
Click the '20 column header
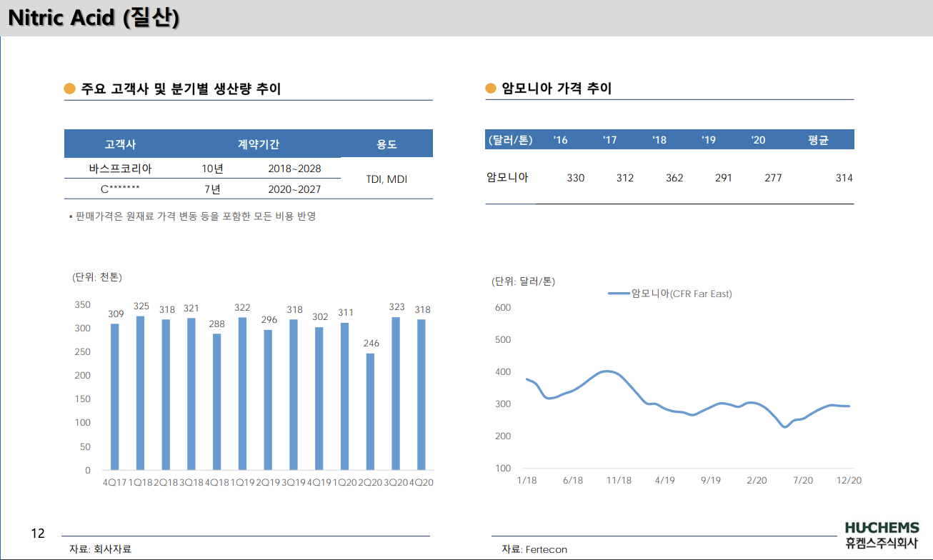tap(758, 140)
